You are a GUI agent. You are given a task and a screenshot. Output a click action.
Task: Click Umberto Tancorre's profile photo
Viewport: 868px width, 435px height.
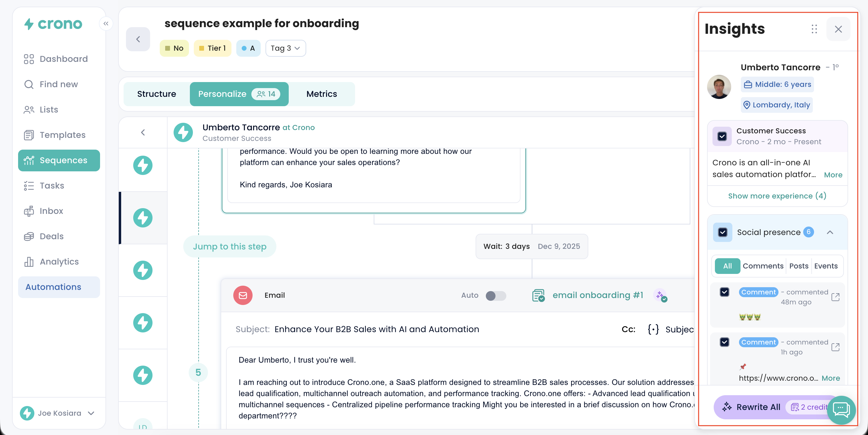click(x=719, y=87)
